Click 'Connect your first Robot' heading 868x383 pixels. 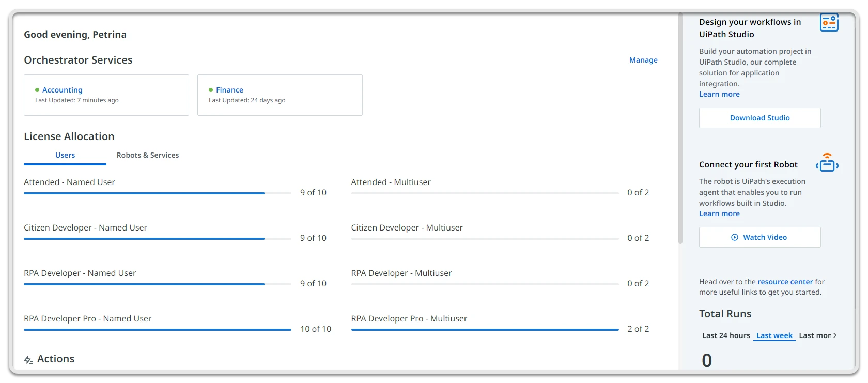748,164
